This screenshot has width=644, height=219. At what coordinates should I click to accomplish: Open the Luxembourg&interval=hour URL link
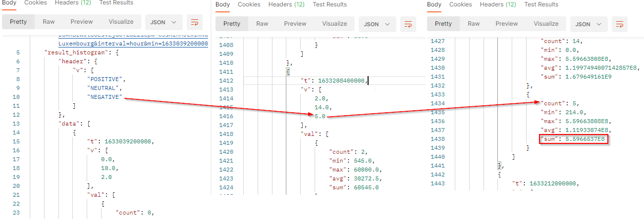click(x=133, y=44)
